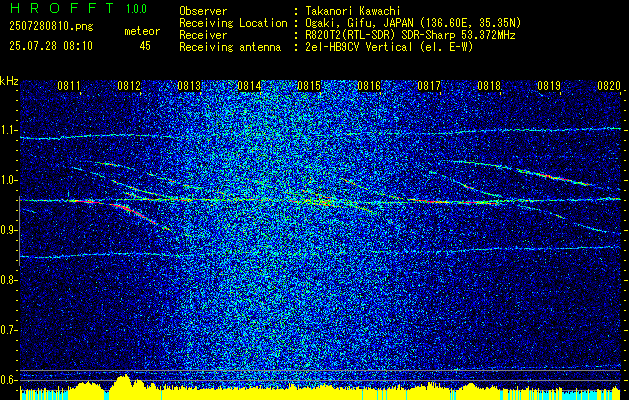Click the 1.0 kHz axis label

(8, 180)
